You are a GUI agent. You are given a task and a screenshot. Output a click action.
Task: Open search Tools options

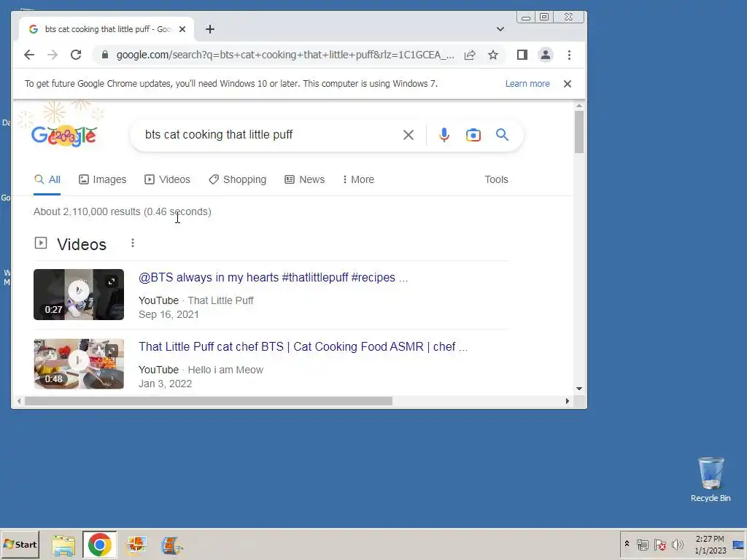(496, 179)
